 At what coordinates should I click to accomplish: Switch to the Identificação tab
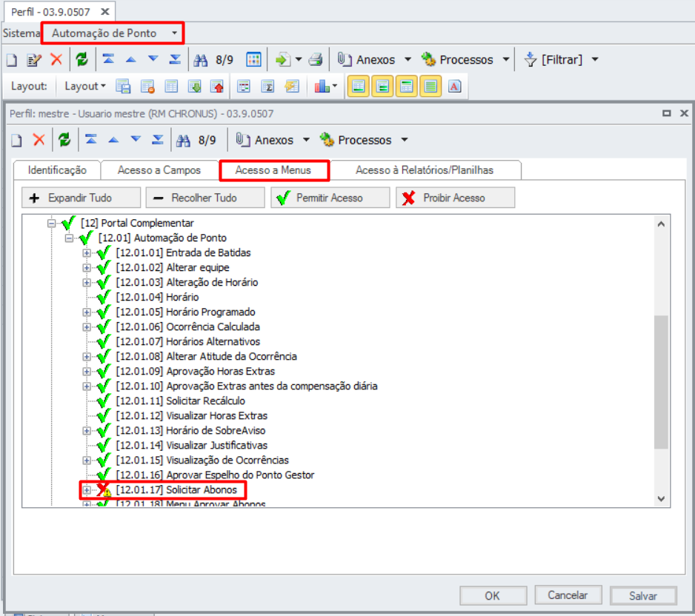pos(57,170)
